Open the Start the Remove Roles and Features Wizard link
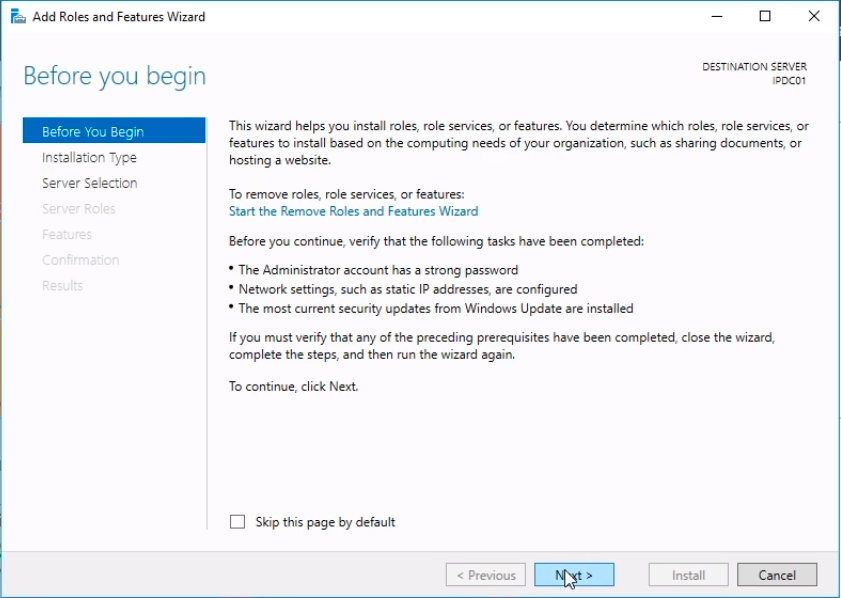 pyautogui.click(x=353, y=211)
